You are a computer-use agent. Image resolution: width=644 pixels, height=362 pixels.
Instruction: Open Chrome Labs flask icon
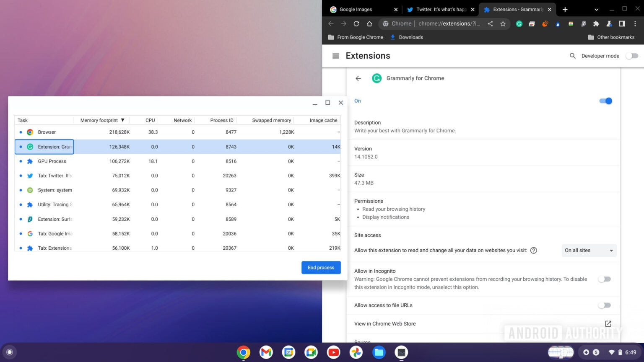click(x=609, y=24)
